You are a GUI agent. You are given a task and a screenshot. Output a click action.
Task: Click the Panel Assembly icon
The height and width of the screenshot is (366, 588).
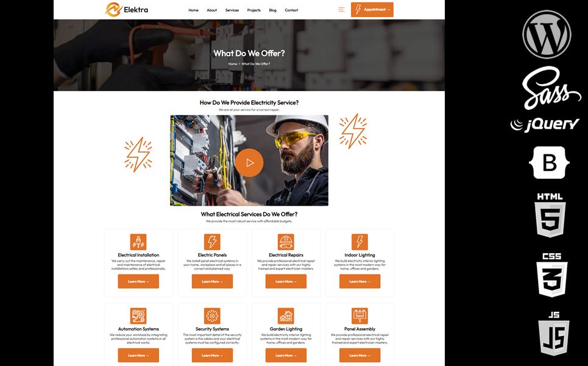(360, 315)
